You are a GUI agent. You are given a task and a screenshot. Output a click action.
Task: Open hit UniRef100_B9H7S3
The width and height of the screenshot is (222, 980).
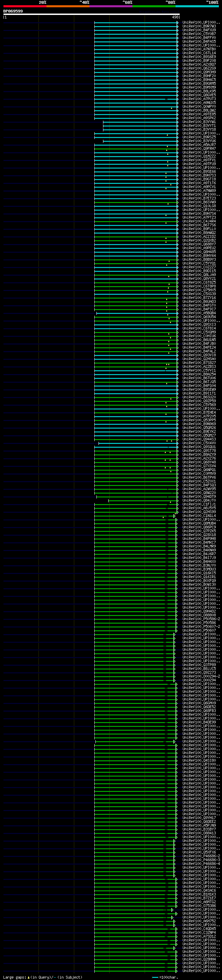(199, 175)
